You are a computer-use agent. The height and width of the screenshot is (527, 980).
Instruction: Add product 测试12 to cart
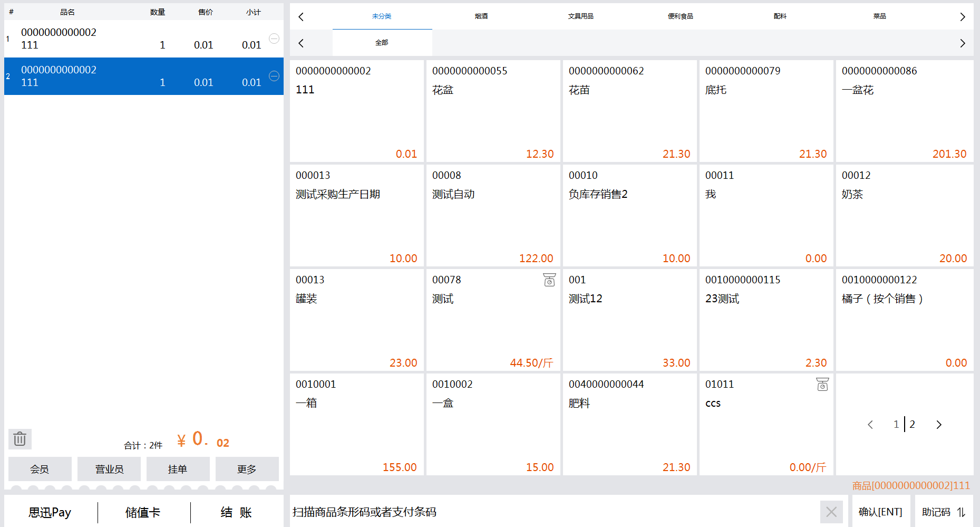pyautogui.click(x=630, y=320)
